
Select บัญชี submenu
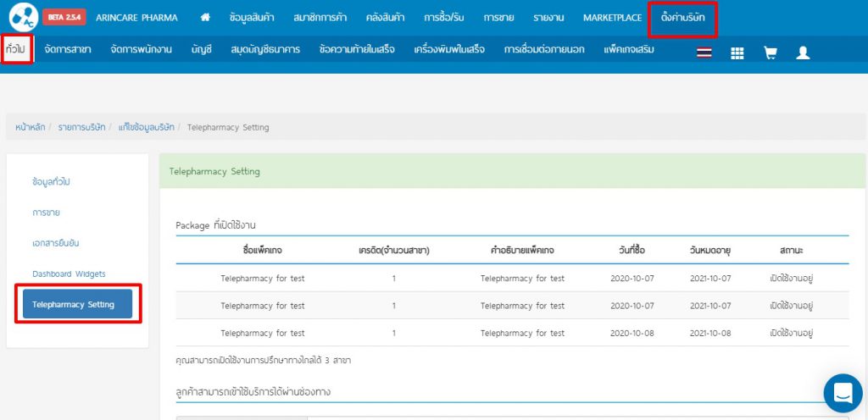(202, 49)
